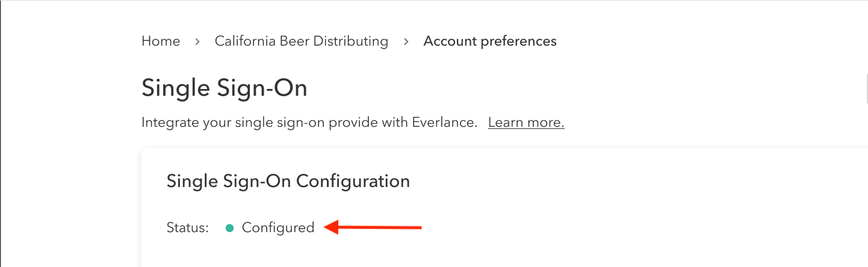The height and width of the screenshot is (267, 868).
Task: Click the Home breadcrumb link
Action: point(161,41)
